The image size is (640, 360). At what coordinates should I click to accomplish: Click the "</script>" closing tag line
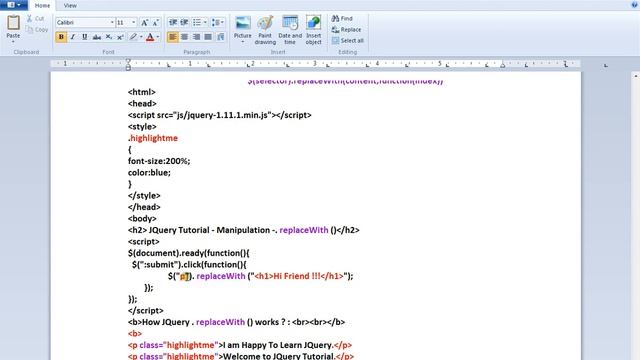coord(146,311)
